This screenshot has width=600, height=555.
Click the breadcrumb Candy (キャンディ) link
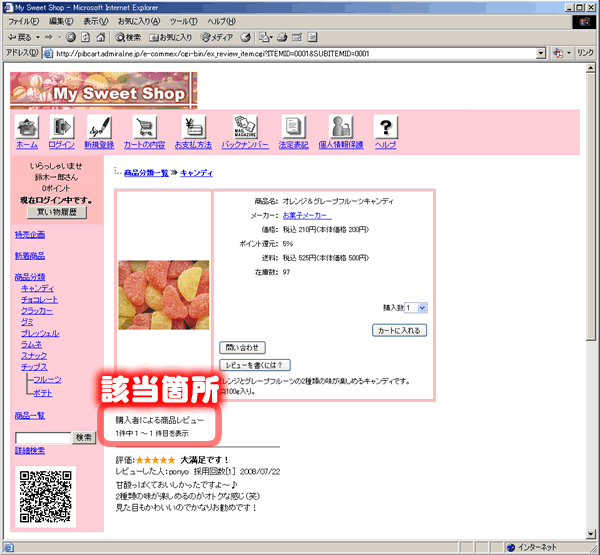point(196,173)
